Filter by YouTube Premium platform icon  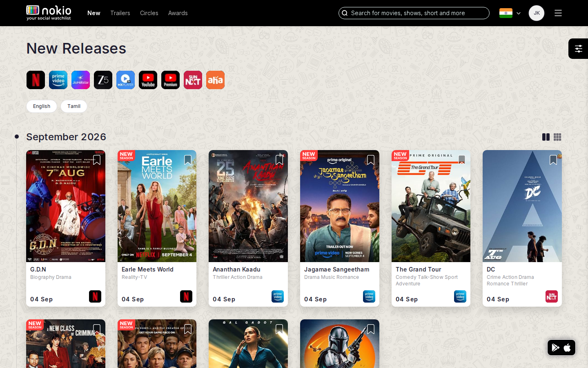[x=170, y=80]
